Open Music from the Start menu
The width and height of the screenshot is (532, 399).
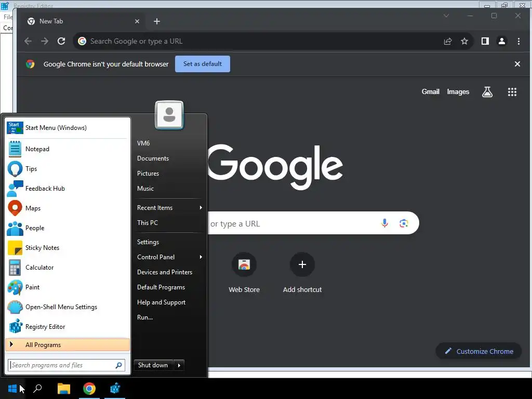pyautogui.click(x=170, y=188)
